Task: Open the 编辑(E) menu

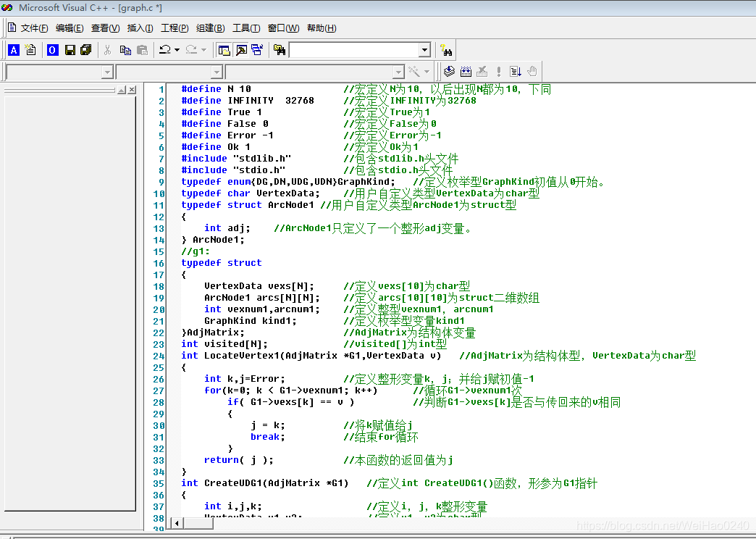Action: 70,28
